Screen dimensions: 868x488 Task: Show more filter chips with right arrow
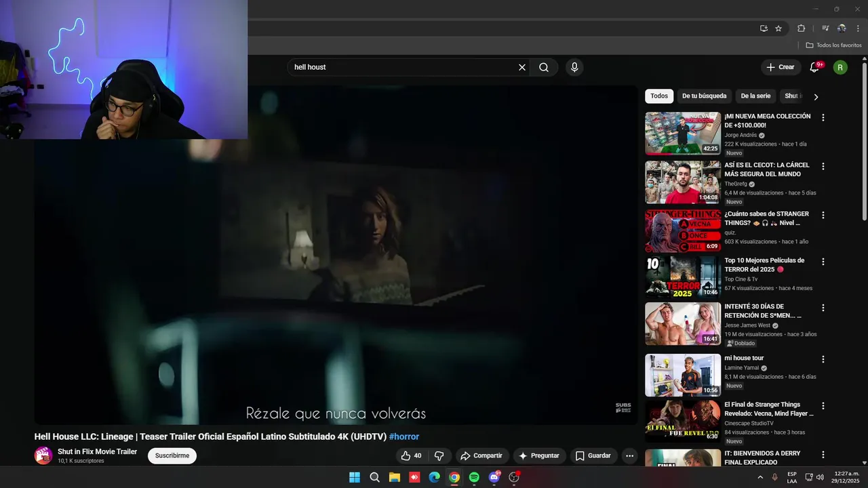tap(816, 97)
